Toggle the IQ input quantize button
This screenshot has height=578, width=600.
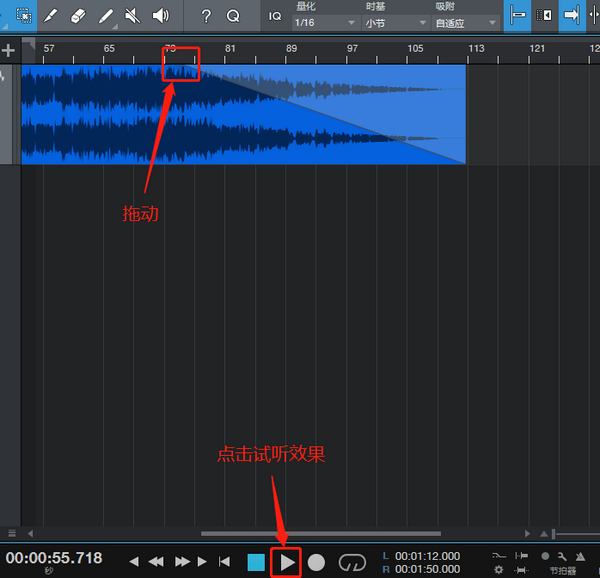275,16
